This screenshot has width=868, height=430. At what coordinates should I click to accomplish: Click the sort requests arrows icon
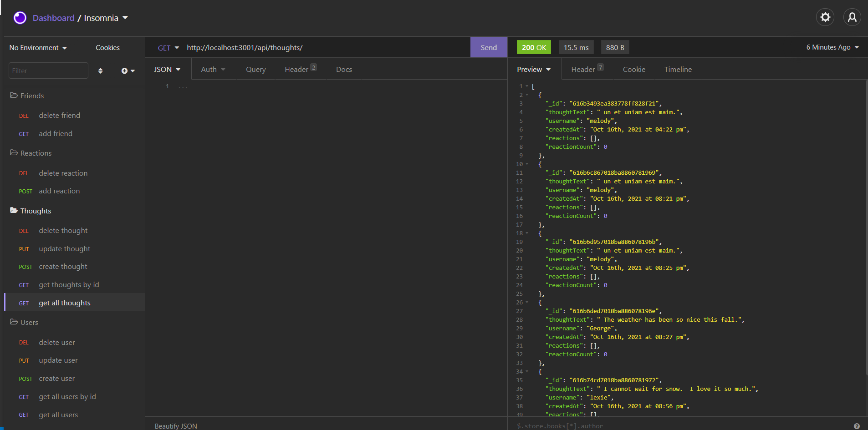[x=100, y=71]
